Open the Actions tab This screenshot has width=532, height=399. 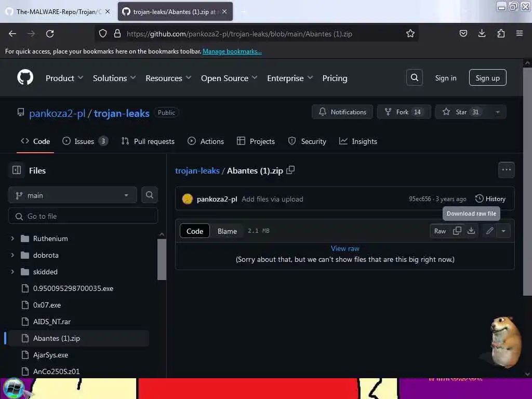206,141
